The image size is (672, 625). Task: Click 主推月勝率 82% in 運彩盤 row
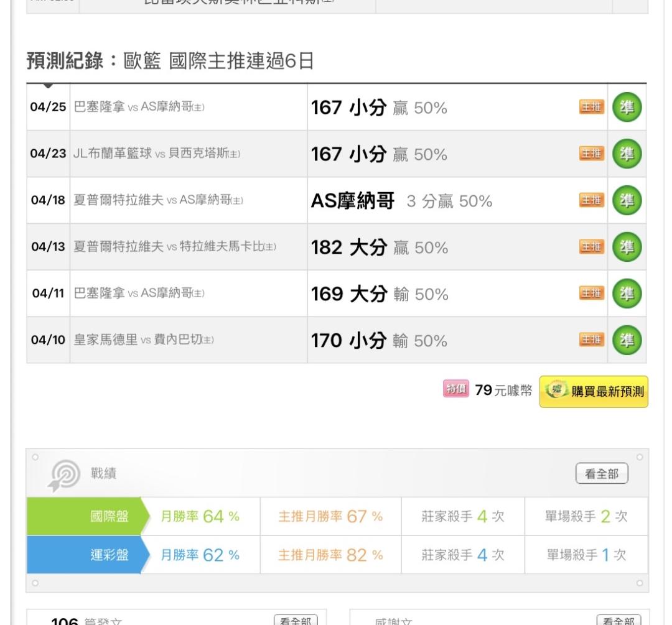330,555
